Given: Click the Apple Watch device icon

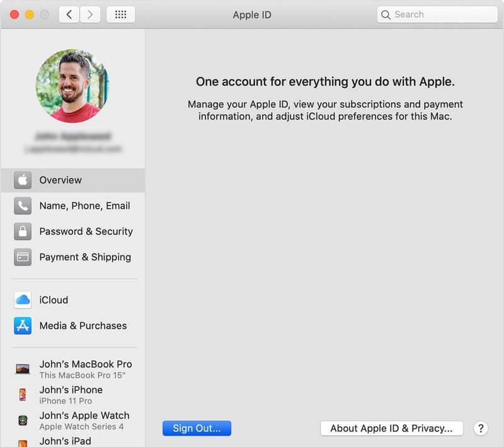Looking at the screenshot, I should (23, 421).
